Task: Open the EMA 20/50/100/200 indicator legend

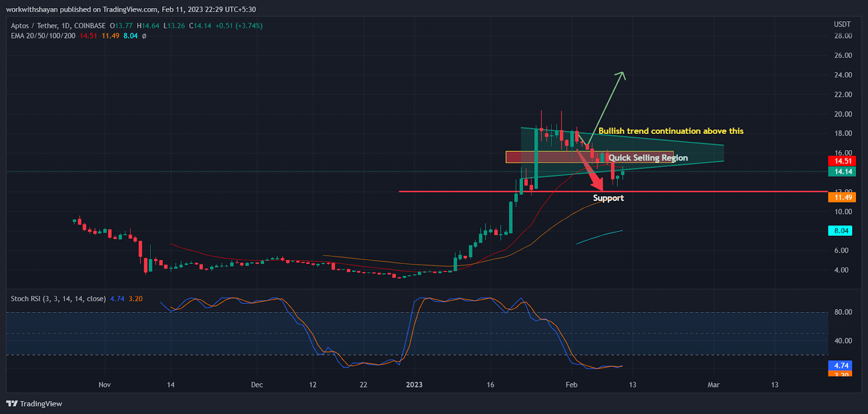Action: (43, 36)
